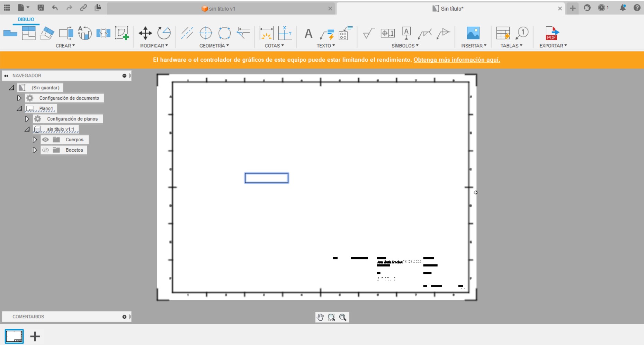644x345 pixels.
Task: Expand Configuración de documento settings
Action: (x=19, y=98)
